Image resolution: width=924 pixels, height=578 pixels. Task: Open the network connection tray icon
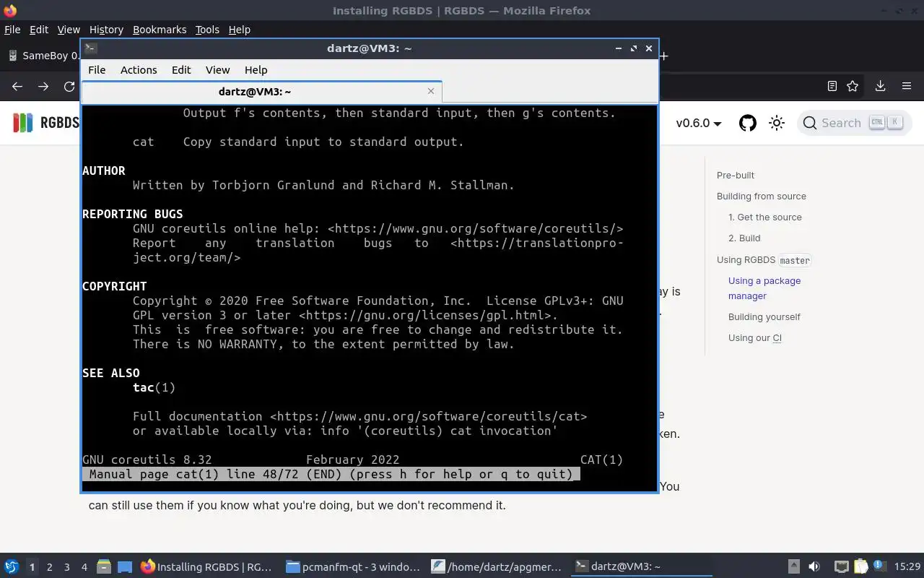point(841,566)
